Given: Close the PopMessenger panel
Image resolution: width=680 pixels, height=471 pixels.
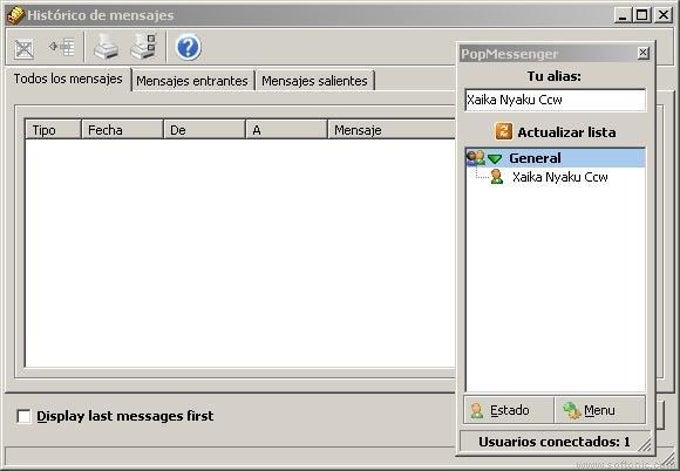Looking at the screenshot, I should (x=643, y=53).
